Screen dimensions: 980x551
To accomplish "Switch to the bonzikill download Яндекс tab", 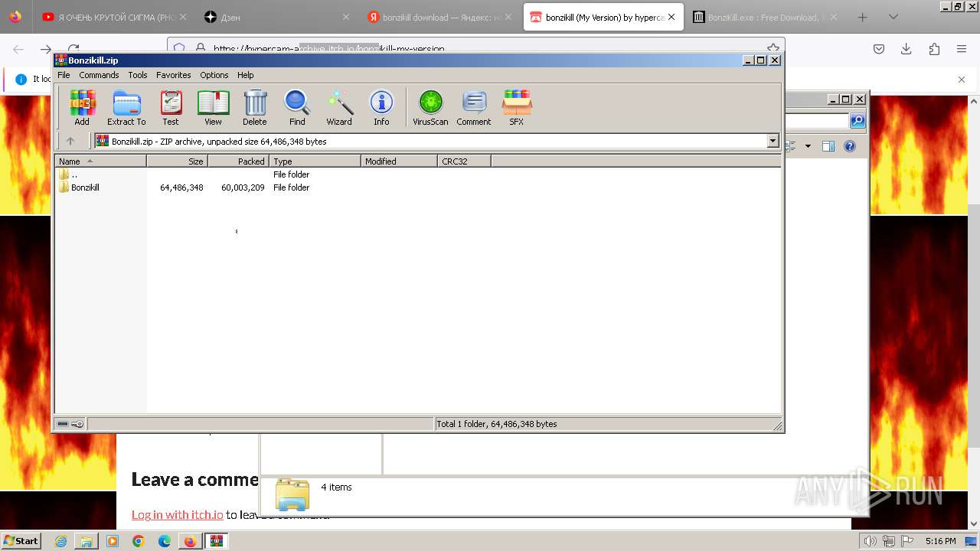I will click(x=439, y=17).
